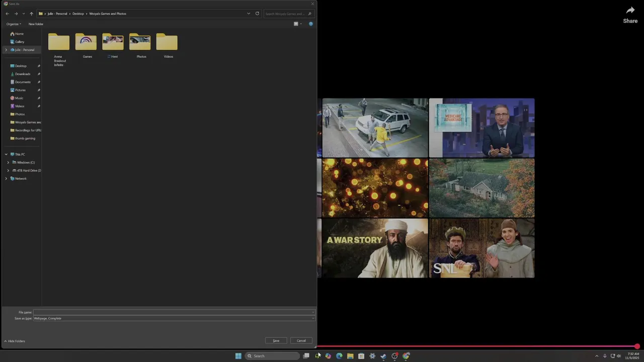Open the Arena Breakout Infinite folder
Screen dimensions: 644x362
click(x=59, y=50)
